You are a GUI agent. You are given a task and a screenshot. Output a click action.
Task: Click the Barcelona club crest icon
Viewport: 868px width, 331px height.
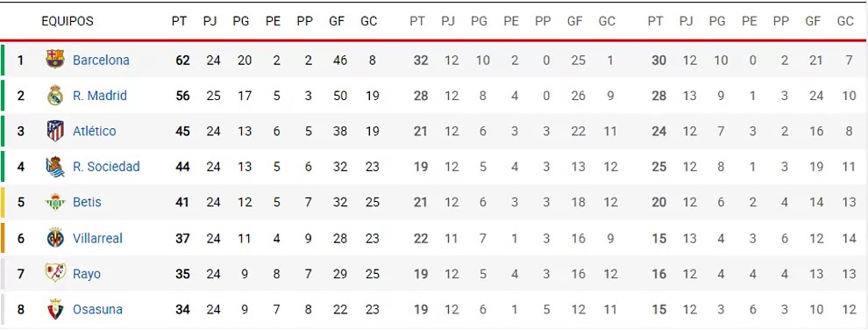pyautogui.click(x=55, y=60)
